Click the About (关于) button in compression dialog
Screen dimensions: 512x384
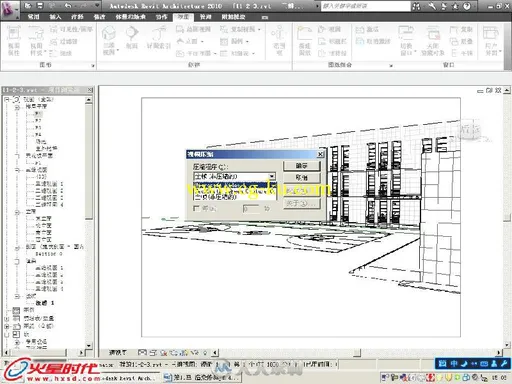[x=302, y=203]
